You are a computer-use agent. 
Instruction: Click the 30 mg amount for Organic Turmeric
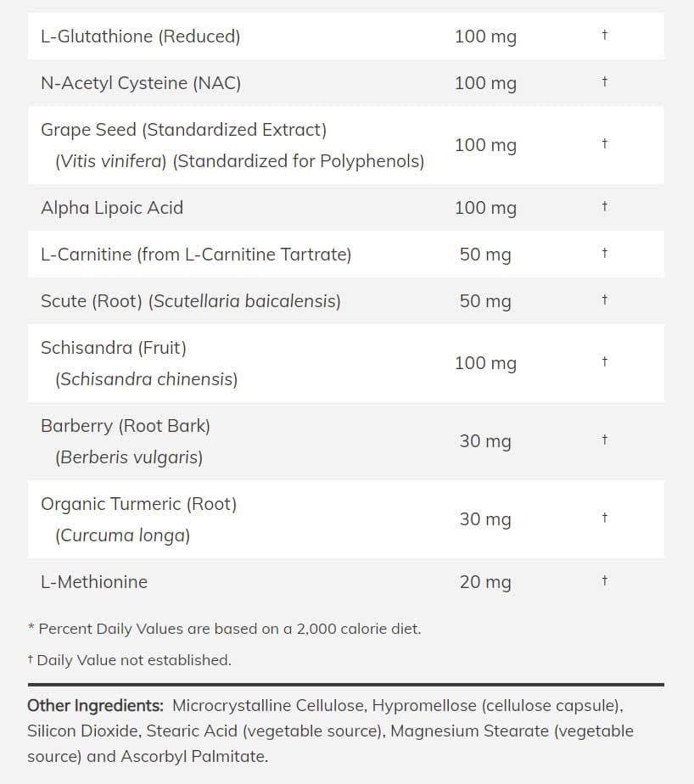pos(485,519)
